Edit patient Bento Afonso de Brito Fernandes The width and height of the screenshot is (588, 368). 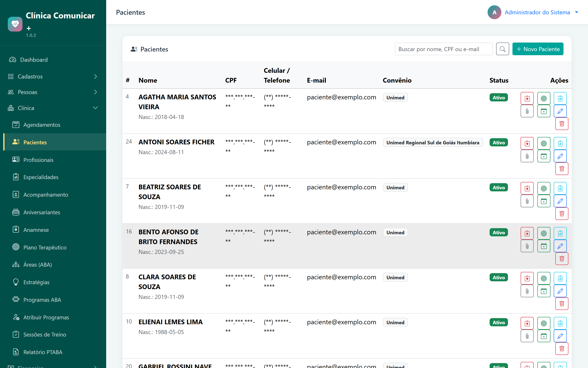pyautogui.click(x=560, y=246)
